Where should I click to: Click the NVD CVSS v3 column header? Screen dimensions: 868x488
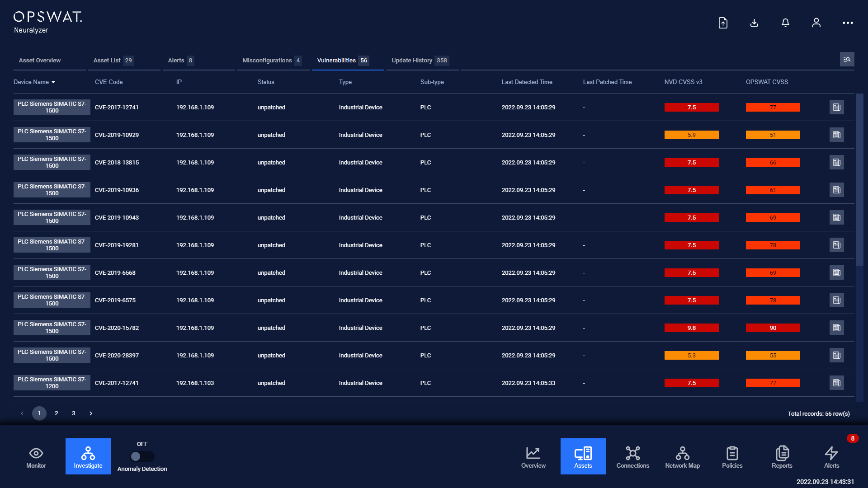[683, 82]
